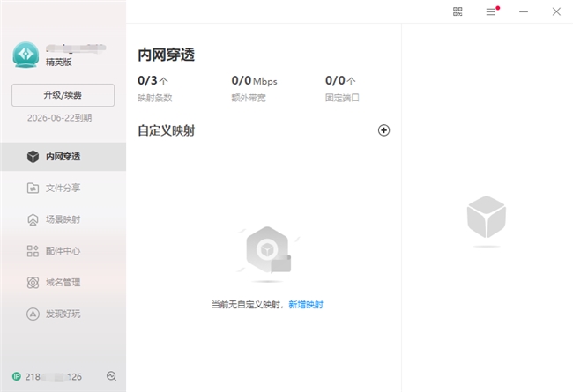Click the 0/3 映射条数 value
Screen dimensions: 573x392
click(x=153, y=80)
